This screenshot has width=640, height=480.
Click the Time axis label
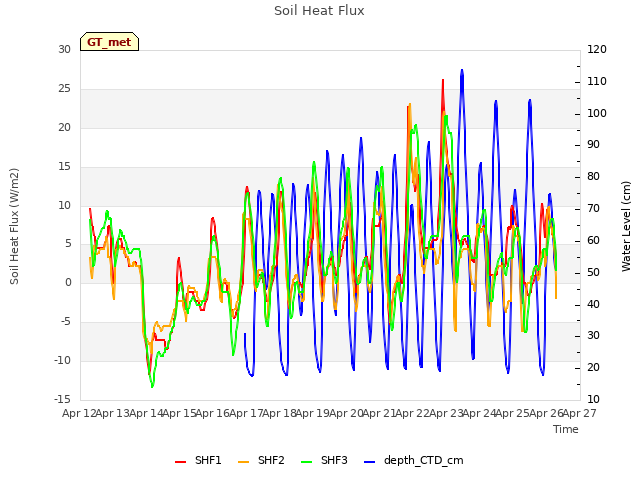(566, 429)
